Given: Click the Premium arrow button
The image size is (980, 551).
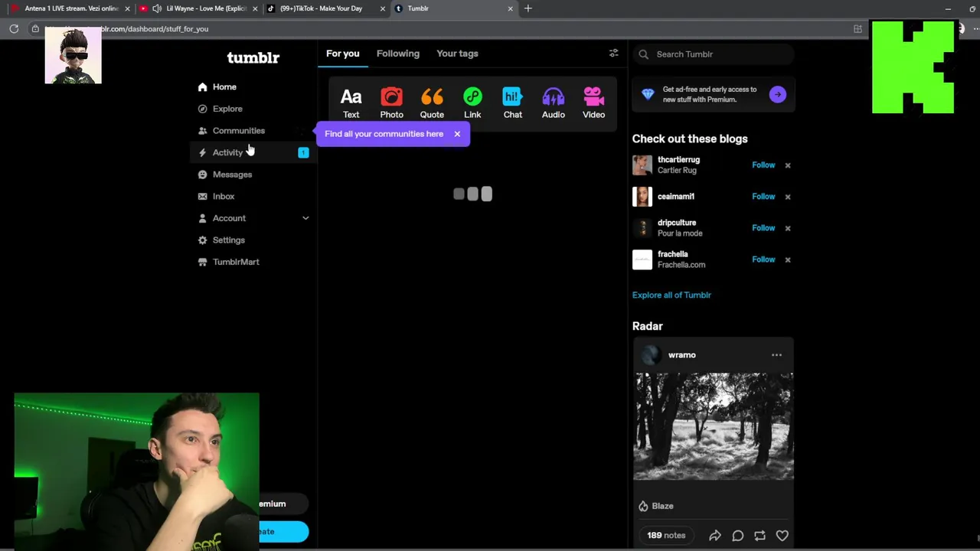Looking at the screenshot, I should coord(777,94).
